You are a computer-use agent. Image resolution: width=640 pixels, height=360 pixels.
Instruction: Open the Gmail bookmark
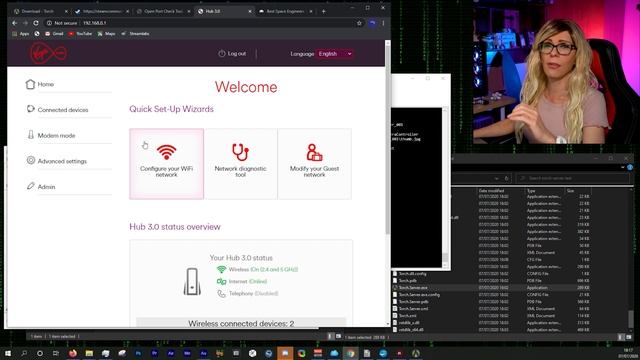tap(54, 34)
